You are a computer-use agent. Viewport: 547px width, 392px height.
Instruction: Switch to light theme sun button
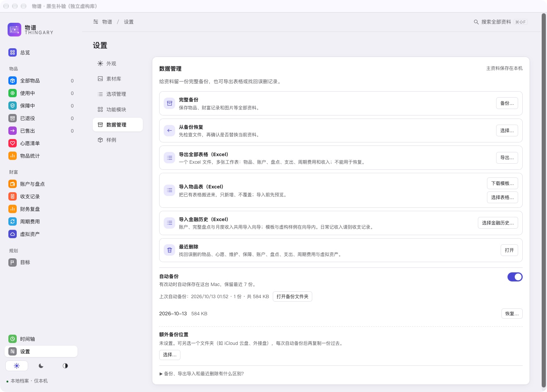[17, 366]
